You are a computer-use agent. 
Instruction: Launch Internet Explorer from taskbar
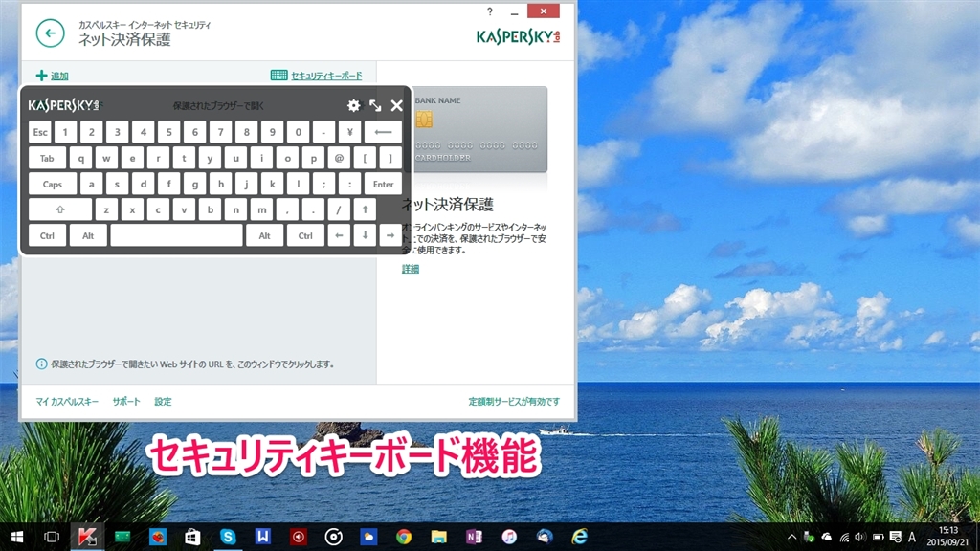[x=579, y=537]
